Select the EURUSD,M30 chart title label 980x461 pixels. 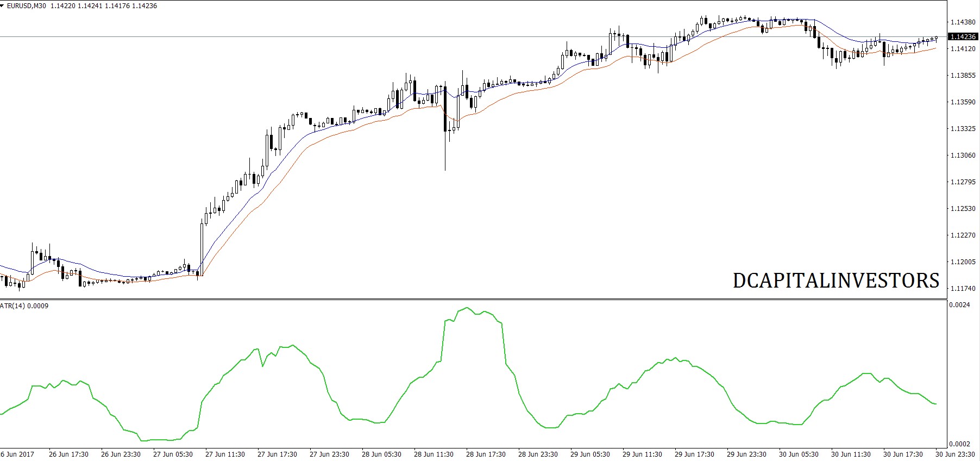27,6
